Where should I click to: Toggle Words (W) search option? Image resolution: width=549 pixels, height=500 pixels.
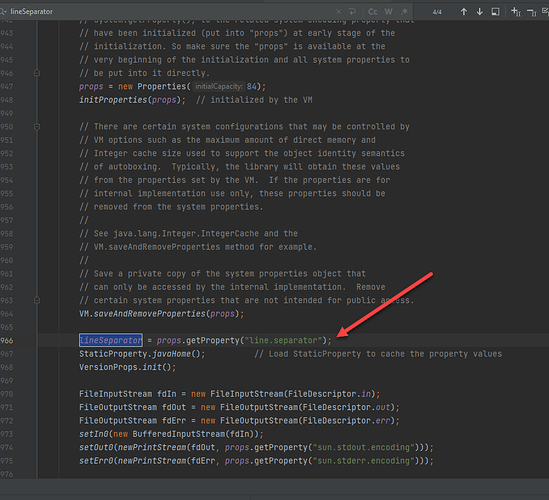389,12
